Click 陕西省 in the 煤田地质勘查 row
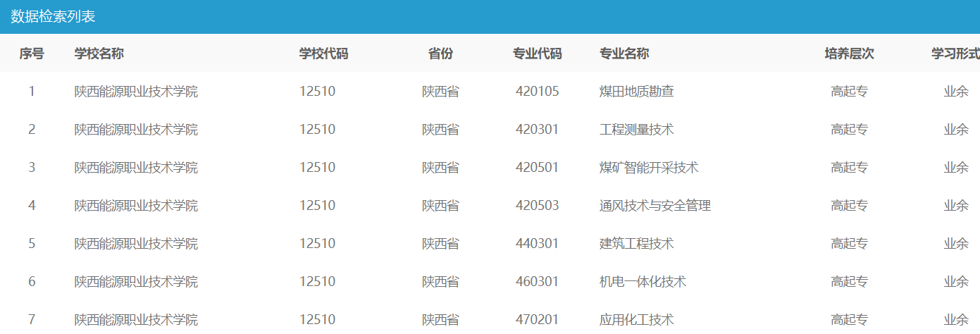Screen dimensions: 980x334 pos(441,92)
